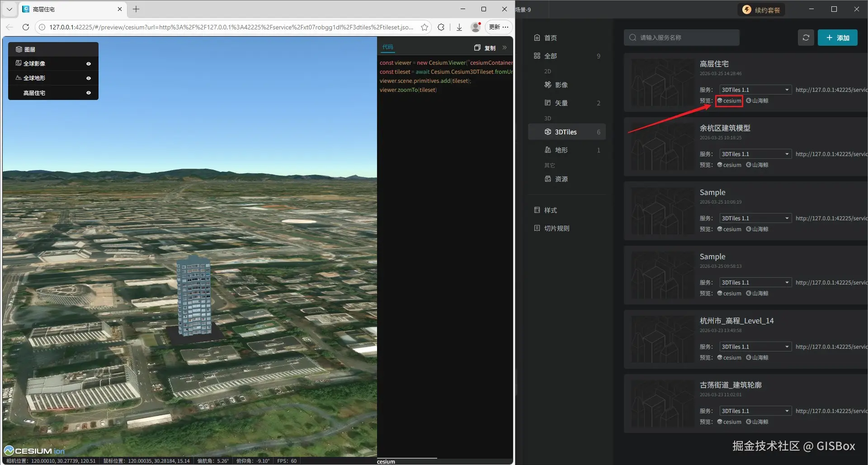Click the browser address bar URL
868x465 pixels.
click(x=231, y=27)
